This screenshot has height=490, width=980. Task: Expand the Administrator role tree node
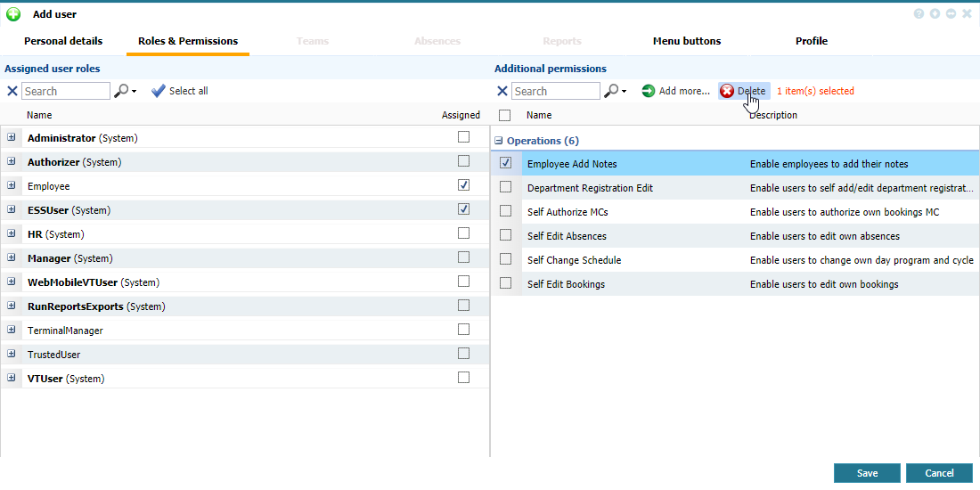coord(12,137)
